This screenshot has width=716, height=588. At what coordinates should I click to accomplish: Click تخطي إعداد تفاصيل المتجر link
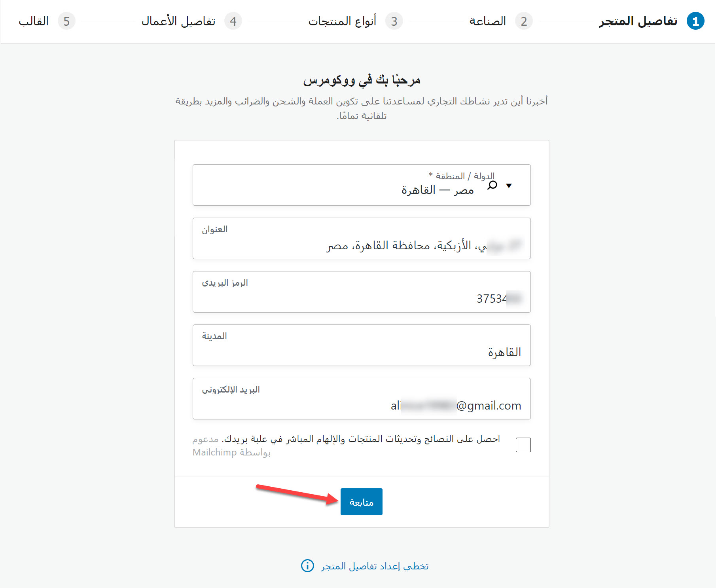[x=375, y=566]
